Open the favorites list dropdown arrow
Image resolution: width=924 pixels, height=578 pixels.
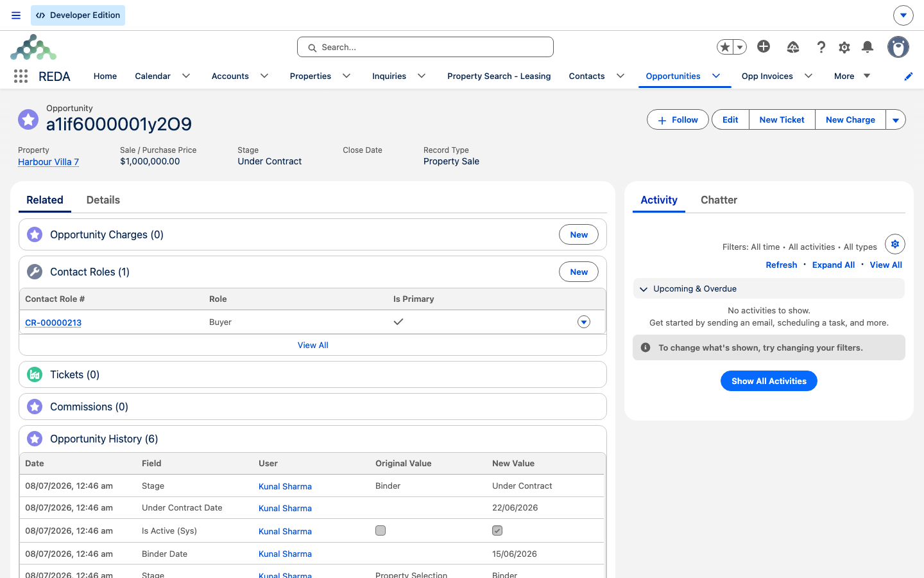pyautogui.click(x=740, y=47)
